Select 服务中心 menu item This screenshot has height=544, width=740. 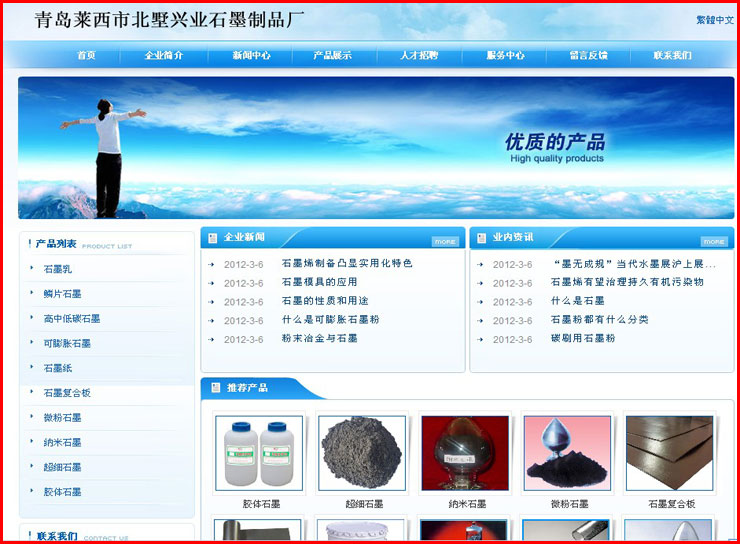click(x=505, y=55)
